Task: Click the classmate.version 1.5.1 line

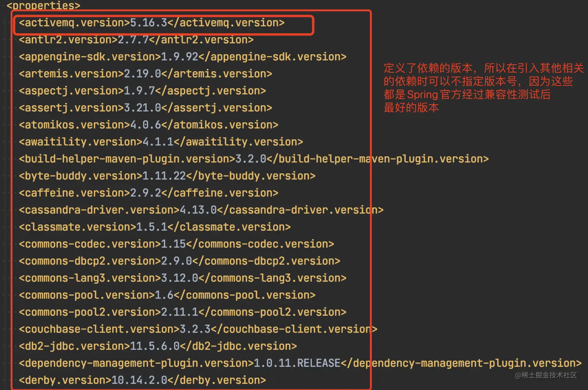Action: pyautogui.click(x=155, y=227)
